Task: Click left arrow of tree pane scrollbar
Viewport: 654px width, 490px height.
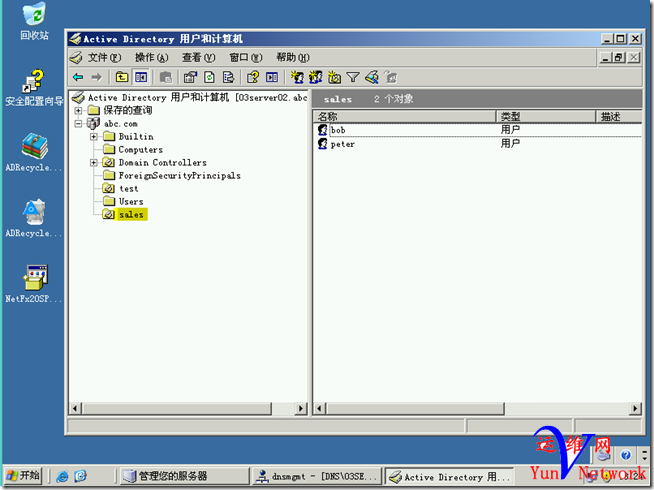Action: (75, 408)
